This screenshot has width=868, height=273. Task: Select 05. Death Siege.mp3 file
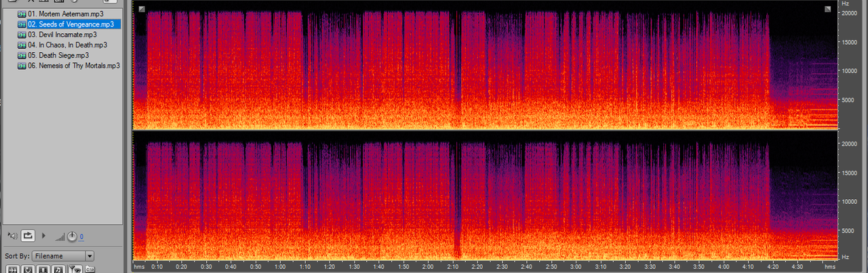[58, 55]
